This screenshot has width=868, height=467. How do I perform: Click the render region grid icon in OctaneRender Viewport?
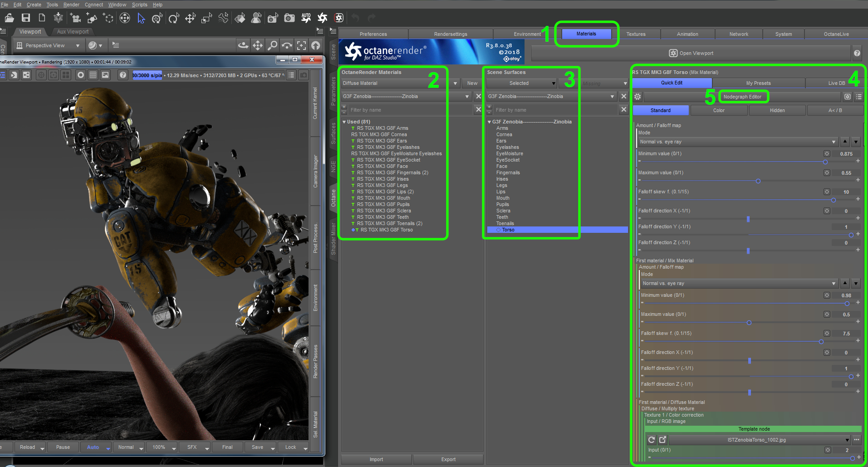coord(93,75)
